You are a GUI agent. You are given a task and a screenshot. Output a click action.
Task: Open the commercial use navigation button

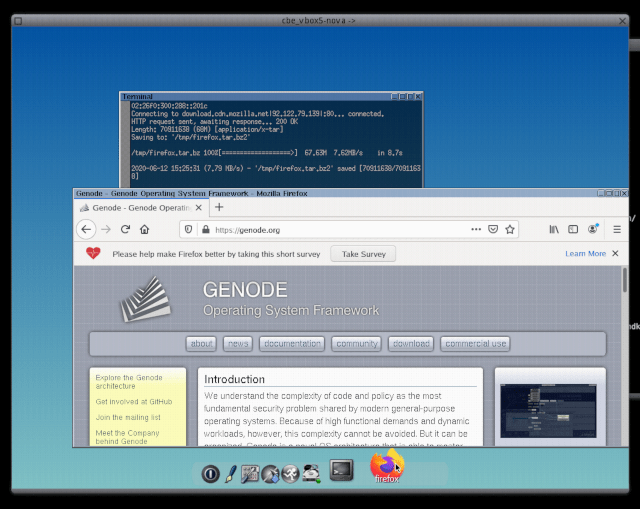click(476, 344)
